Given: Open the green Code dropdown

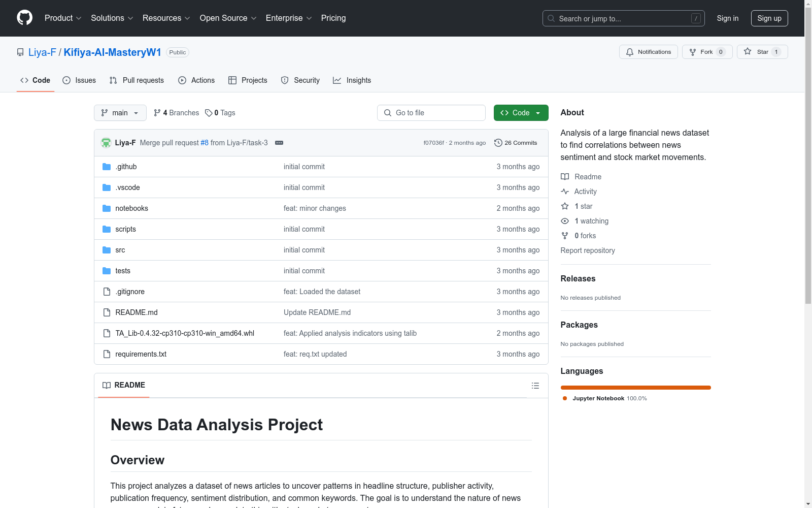Looking at the screenshot, I should pos(521,113).
